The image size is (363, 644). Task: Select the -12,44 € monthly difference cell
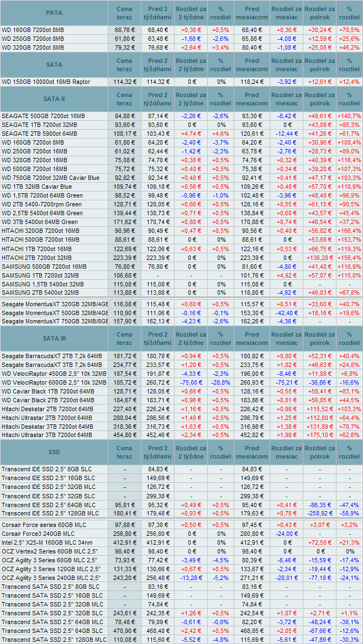(286, 134)
